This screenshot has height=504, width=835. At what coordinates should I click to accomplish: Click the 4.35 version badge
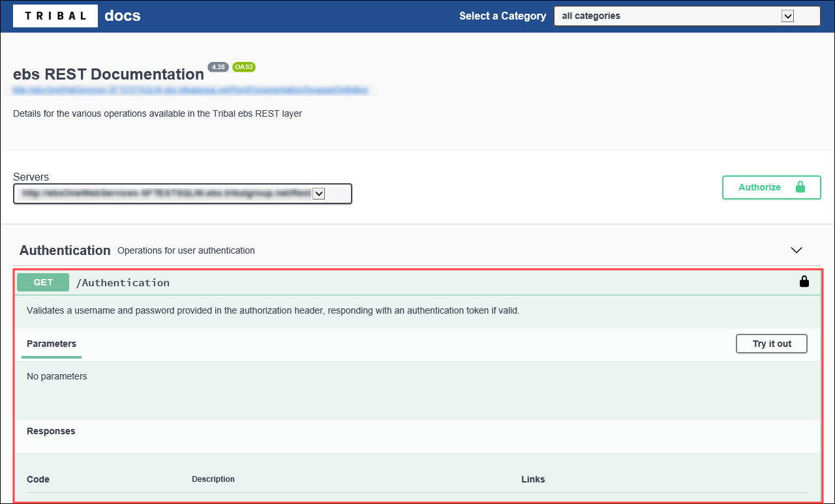pos(218,67)
